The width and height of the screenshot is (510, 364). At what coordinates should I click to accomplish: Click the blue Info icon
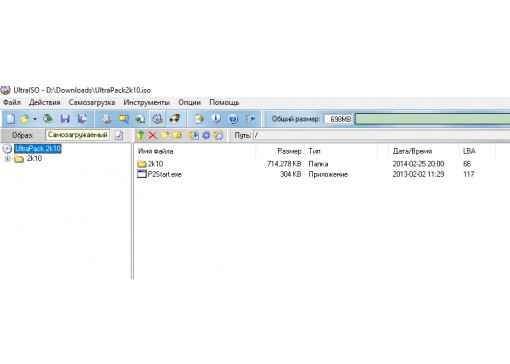click(x=216, y=119)
